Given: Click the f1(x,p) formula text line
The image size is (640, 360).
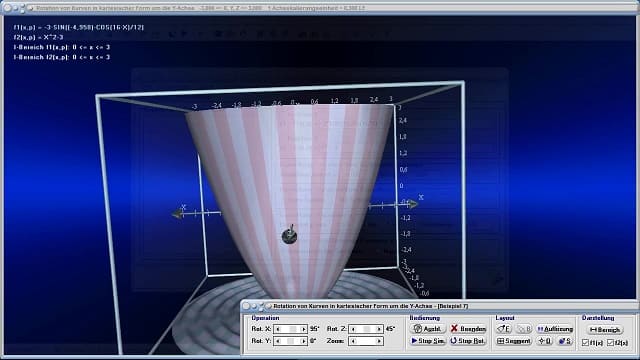Looking at the screenshot, I should pos(79,27).
